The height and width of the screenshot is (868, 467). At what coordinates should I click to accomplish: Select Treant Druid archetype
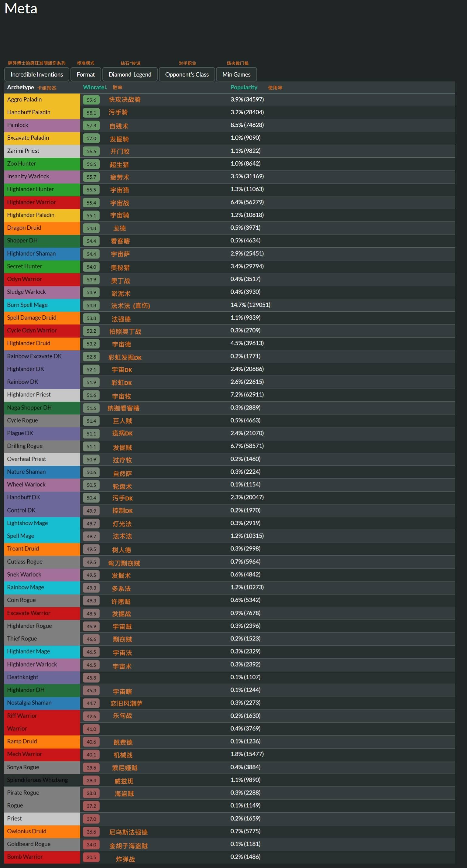coord(42,549)
